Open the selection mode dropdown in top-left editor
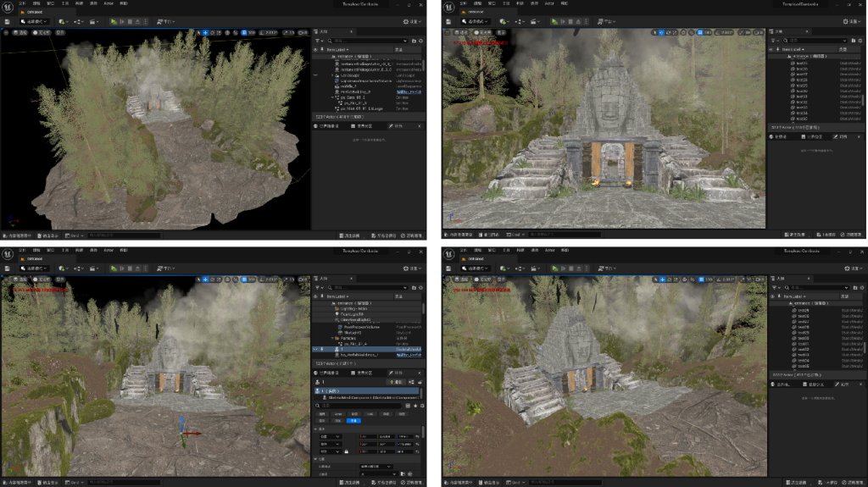 [34, 21]
